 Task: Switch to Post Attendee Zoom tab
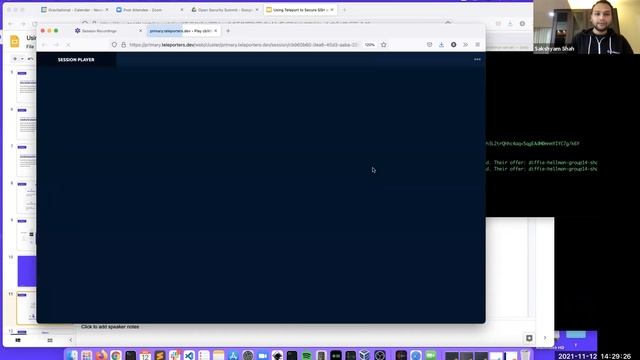coord(149,10)
